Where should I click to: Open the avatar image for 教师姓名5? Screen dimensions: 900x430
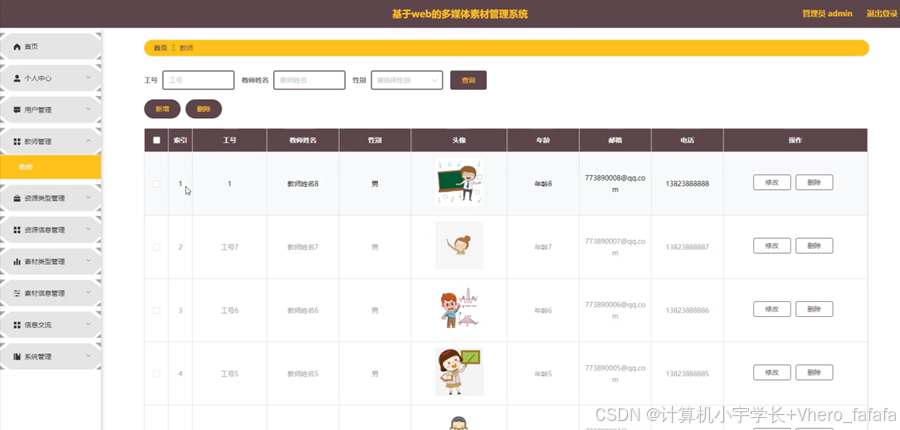(x=459, y=371)
